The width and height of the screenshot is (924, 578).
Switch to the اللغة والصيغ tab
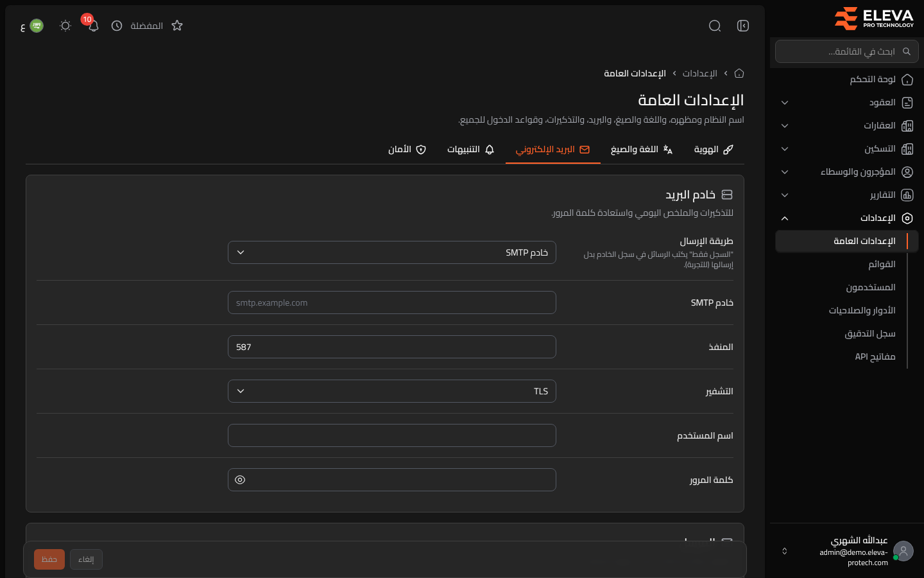[642, 150]
